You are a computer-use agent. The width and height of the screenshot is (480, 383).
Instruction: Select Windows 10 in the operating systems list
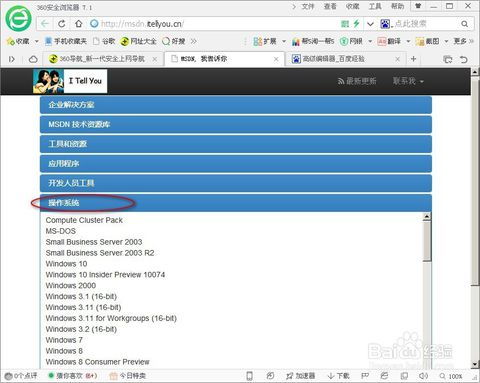tap(66, 264)
